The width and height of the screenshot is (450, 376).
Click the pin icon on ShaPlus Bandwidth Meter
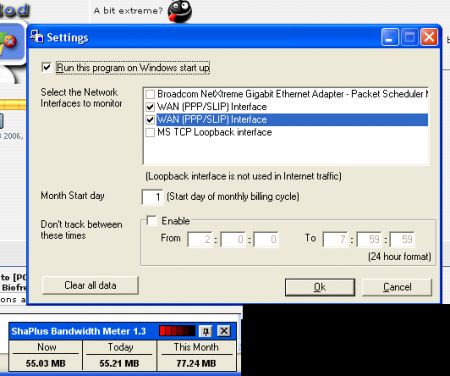point(205,331)
